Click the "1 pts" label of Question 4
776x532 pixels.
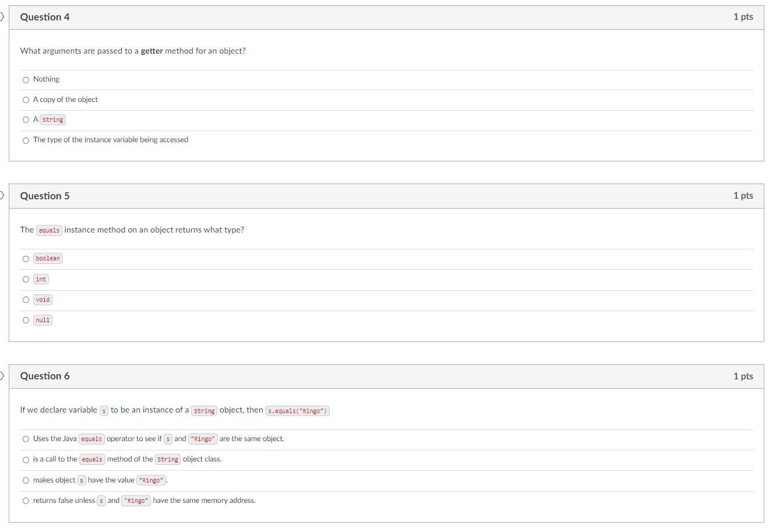tap(743, 17)
